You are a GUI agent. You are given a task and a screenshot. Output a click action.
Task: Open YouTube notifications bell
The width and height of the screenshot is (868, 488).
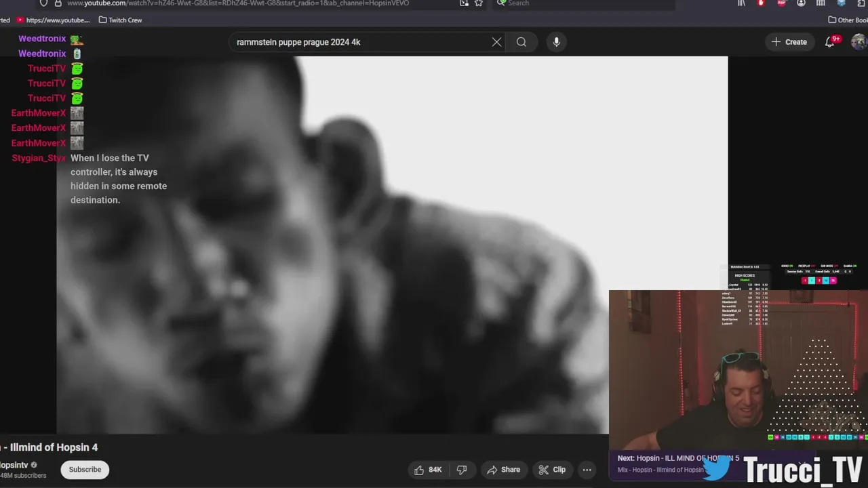830,42
